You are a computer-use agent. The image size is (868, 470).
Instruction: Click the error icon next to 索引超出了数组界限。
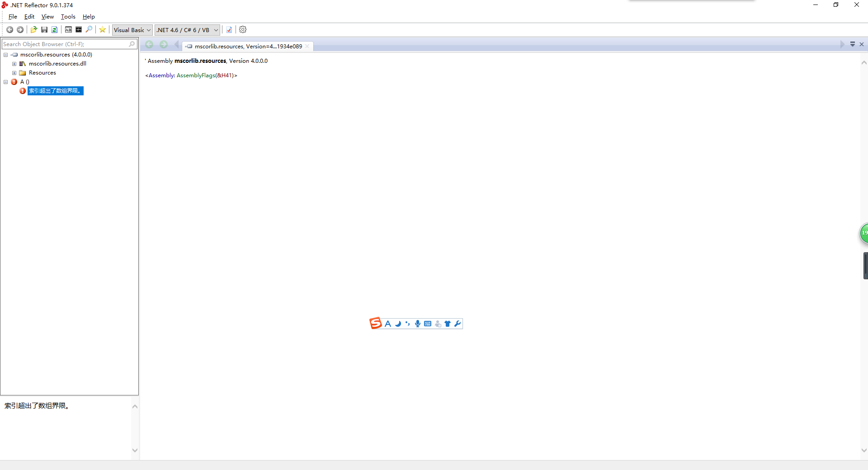click(x=23, y=91)
